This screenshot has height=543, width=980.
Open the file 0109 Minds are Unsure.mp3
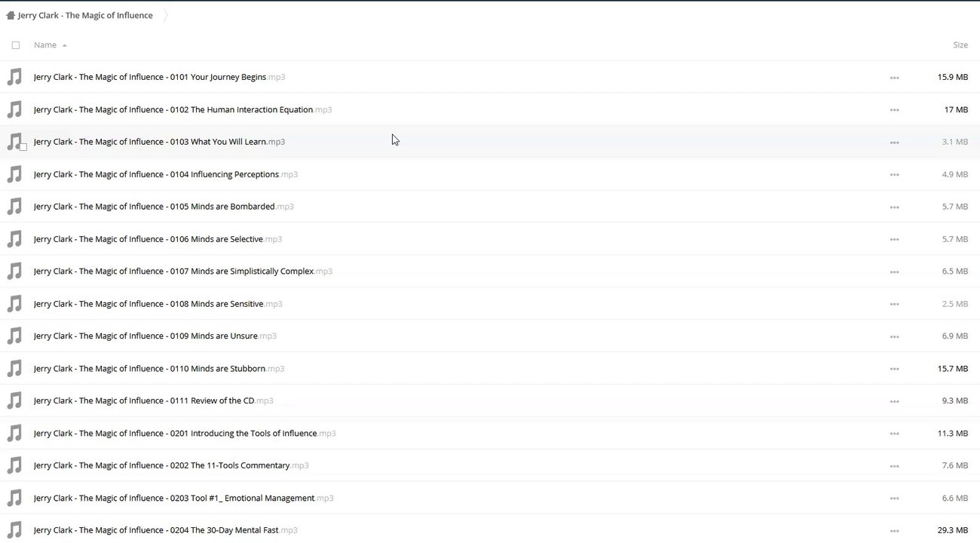155,336
